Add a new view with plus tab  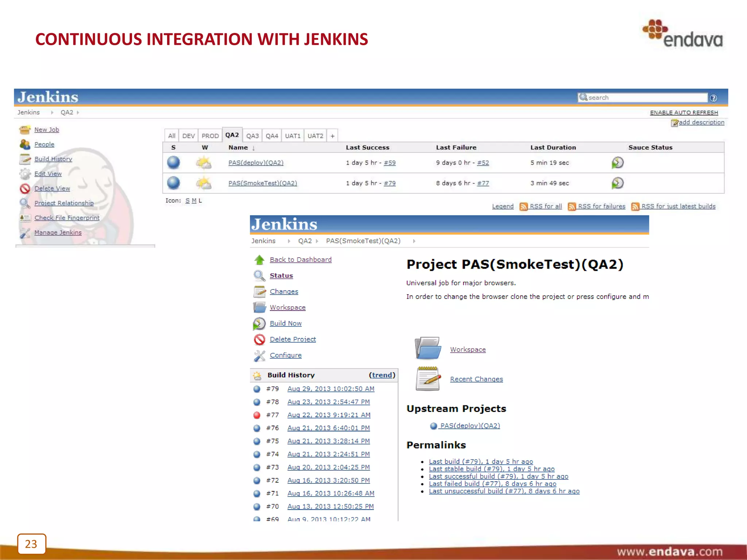tap(332, 136)
